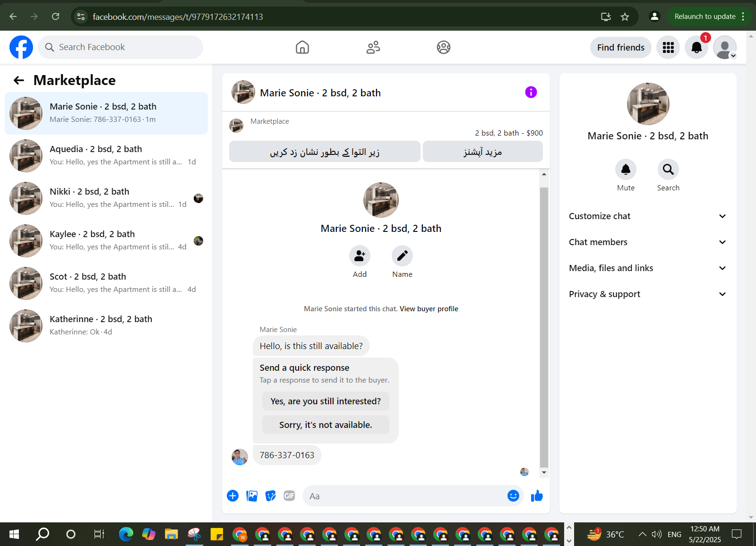Click the more options Urdu button
This screenshot has height=546, width=756.
coord(483,152)
